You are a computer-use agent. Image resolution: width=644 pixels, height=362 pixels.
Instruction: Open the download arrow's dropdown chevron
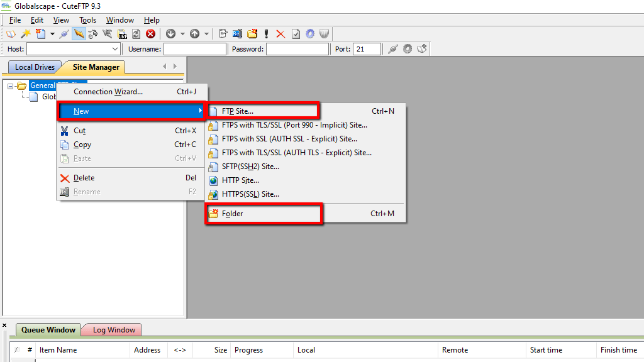(x=184, y=34)
